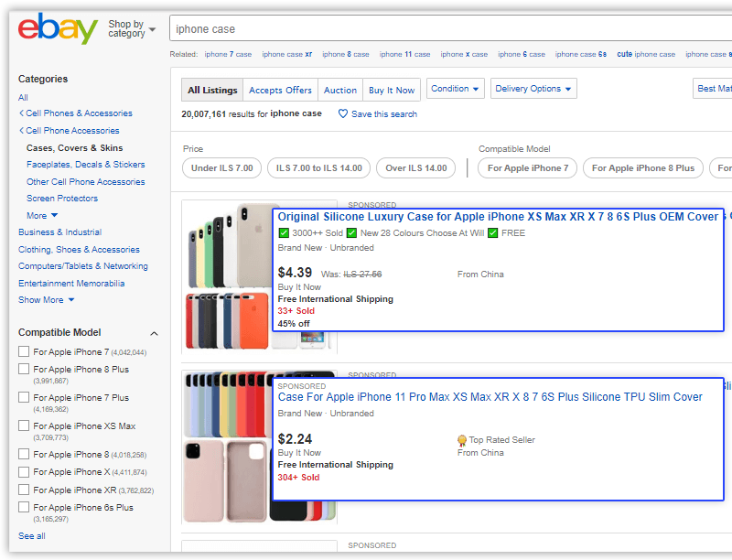The image size is (732, 560).
Task: Open Other Cell Phone Accessories category
Action: (x=85, y=182)
